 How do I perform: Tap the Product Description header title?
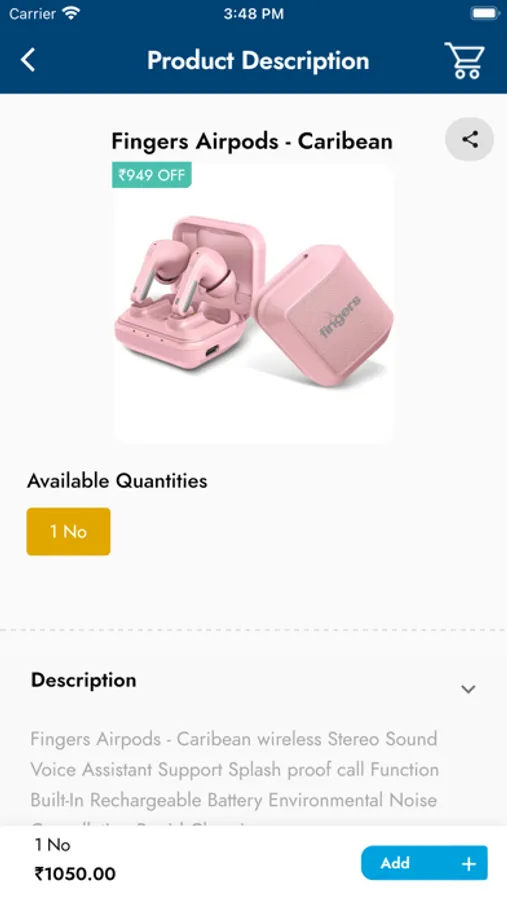tap(258, 60)
